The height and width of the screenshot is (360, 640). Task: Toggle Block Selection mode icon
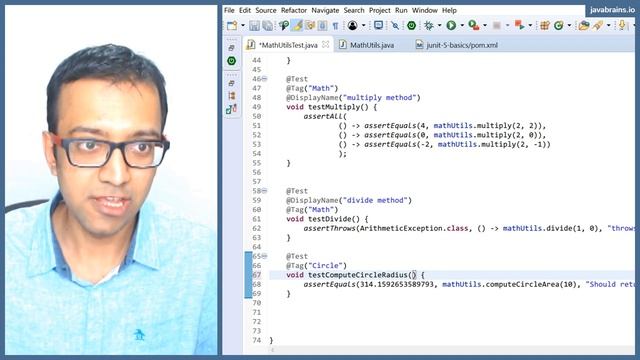(x=322, y=26)
